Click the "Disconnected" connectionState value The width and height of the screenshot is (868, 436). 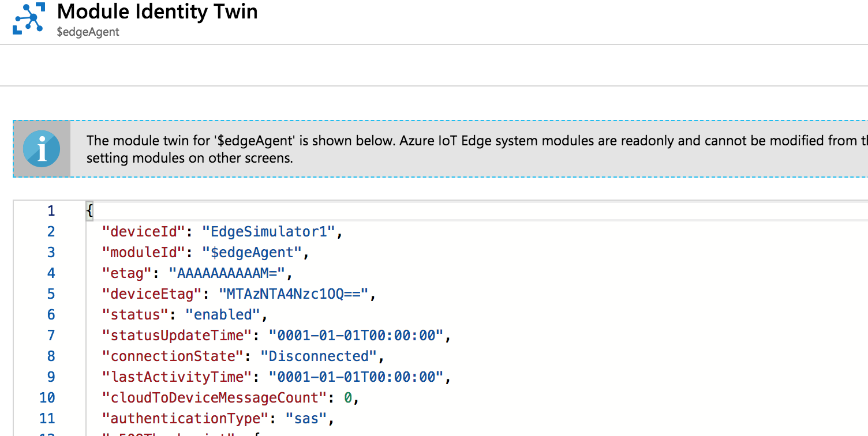point(319,356)
